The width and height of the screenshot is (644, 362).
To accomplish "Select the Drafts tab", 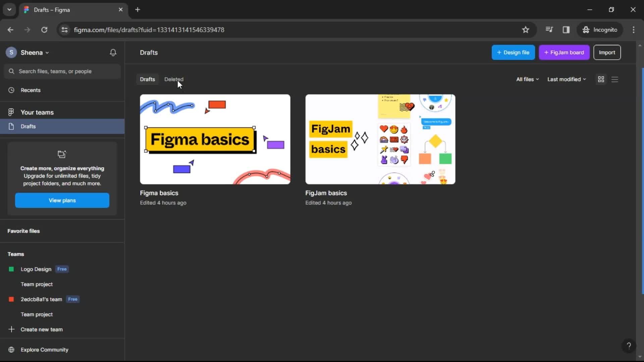I will pos(147,79).
